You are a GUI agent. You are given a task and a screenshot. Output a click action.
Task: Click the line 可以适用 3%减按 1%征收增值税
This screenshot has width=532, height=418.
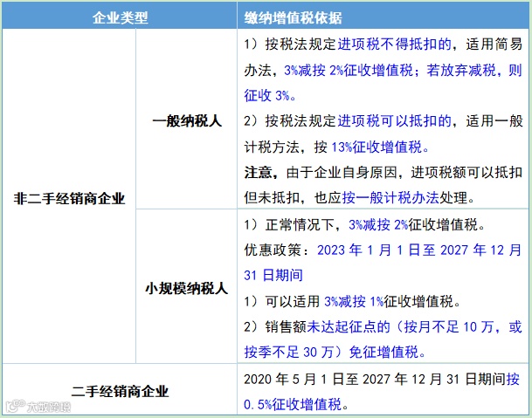click(x=359, y=301)
